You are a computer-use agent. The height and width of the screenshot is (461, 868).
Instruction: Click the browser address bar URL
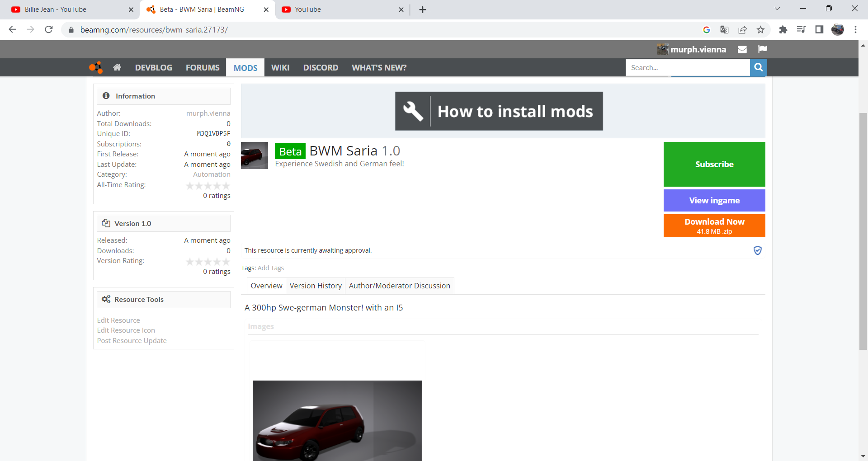(x=154, y=30)
